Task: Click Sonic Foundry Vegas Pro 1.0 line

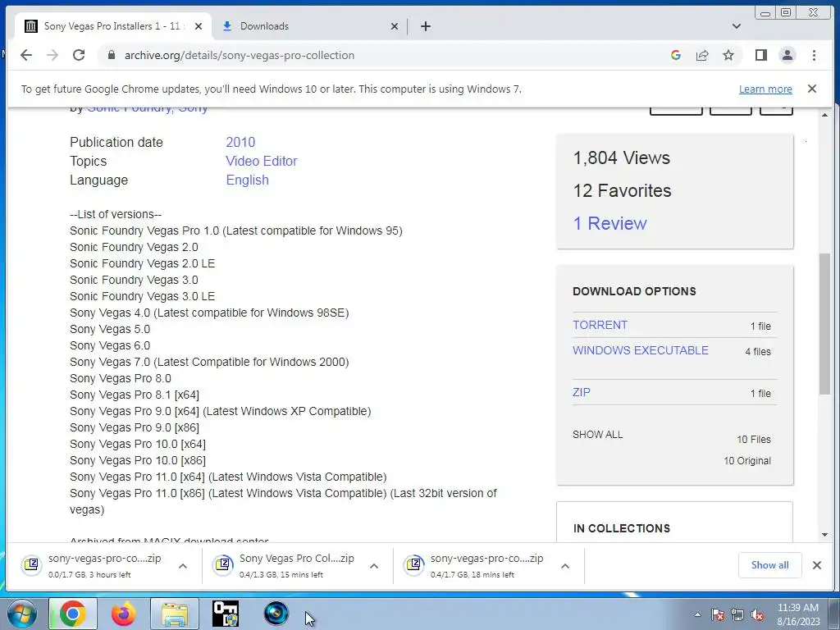Action: coord(236,231)
